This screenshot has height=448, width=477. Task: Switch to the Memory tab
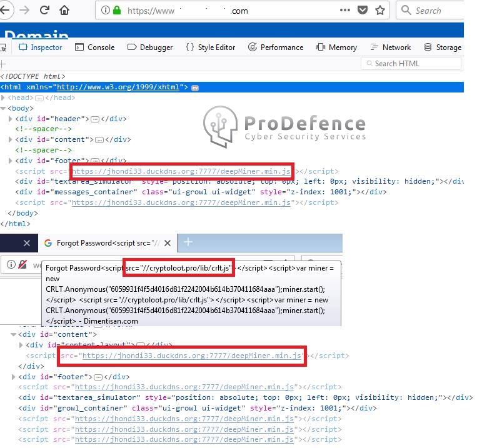point(336,47)
